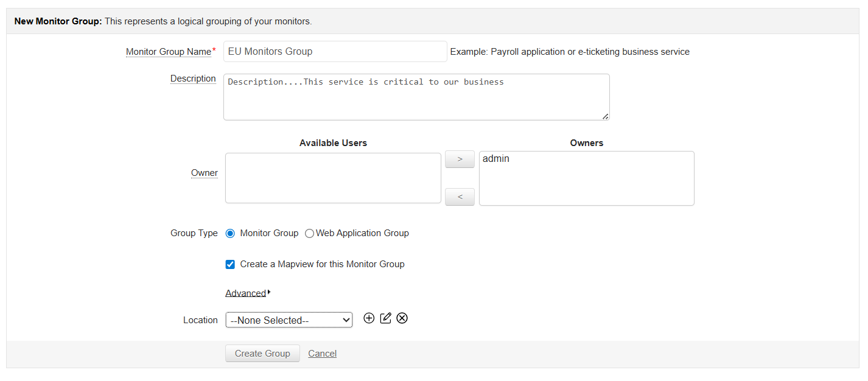Click the Cancel link
The image size is (868, 381).
tap(322, 353)
